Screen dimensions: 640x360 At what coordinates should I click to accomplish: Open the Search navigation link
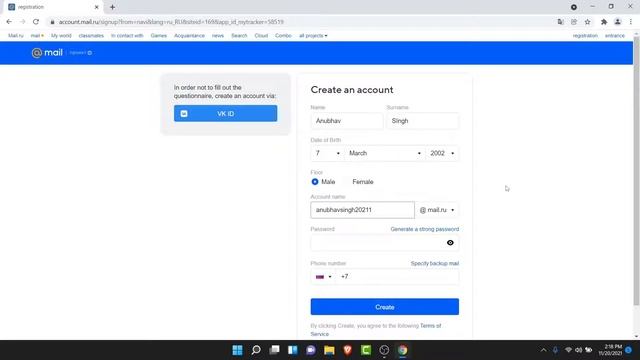click(x=239, y=36)
